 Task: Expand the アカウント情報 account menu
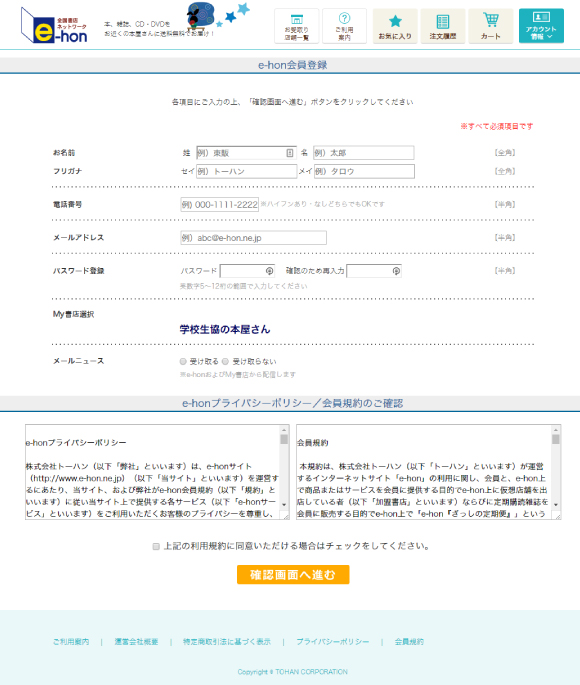pyautogui.click(x=541, y=26)
